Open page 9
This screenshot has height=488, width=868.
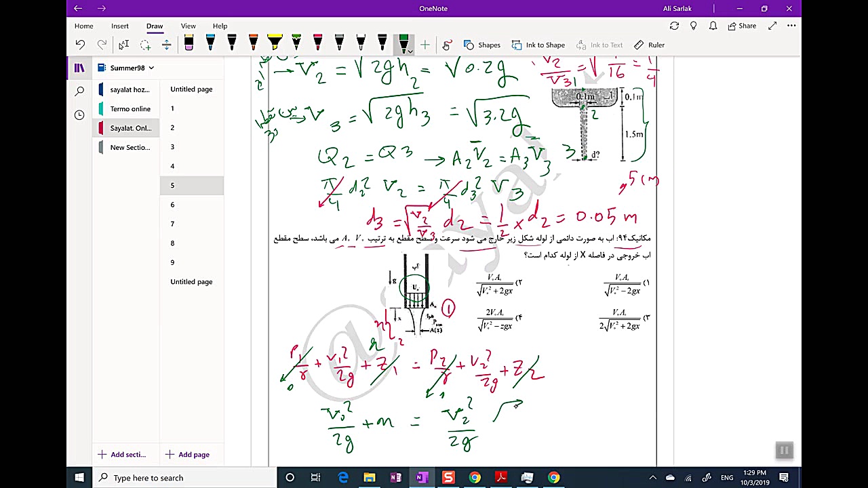click(192, 262)
